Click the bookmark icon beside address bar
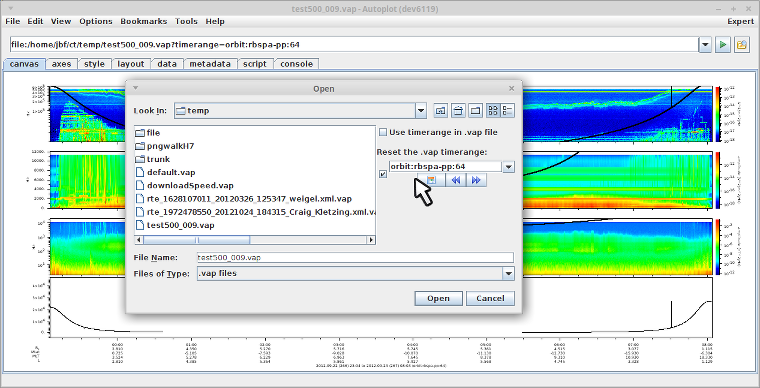 742,45
